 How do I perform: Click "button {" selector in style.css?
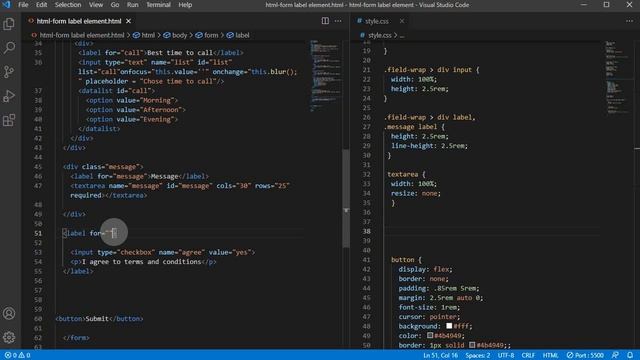pyautogui.click(x=406, y=260)
